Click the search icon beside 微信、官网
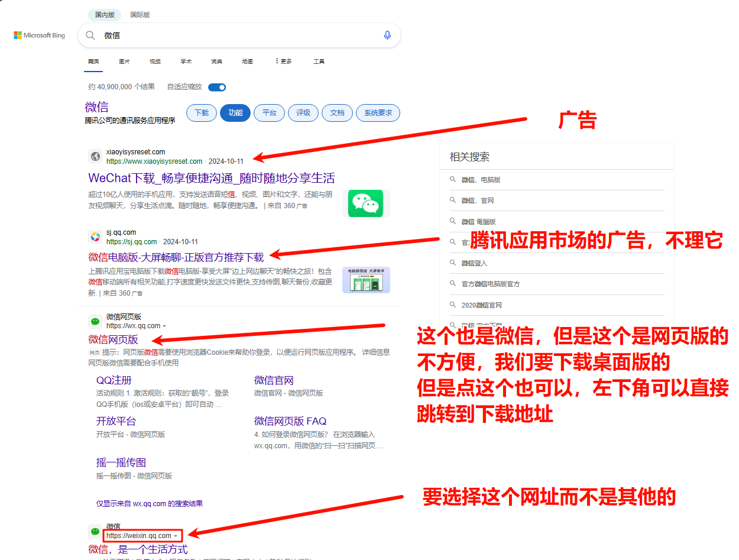Viewport: 739px width, 560px height. tap(453, 200)
